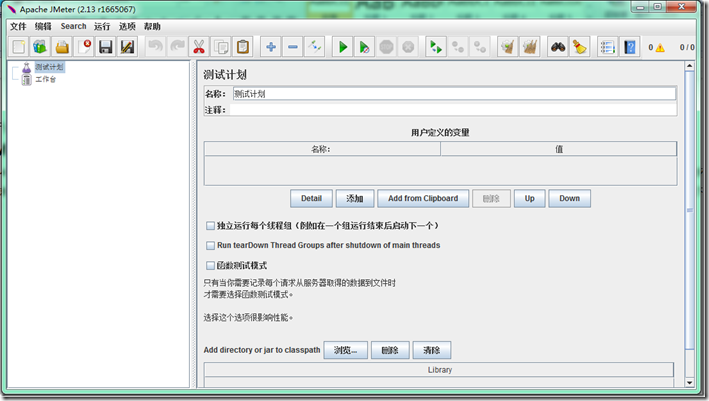709x401 pixels.
Task: Open the 帮助 menu
Action: pos(152,26)
